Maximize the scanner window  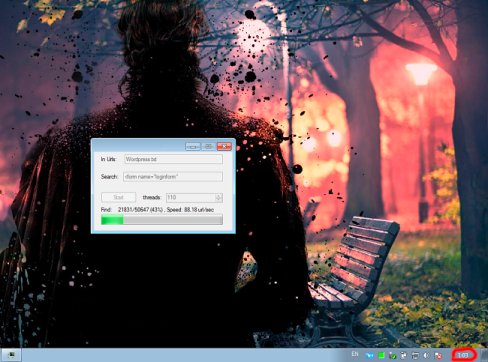pos(208,146)
